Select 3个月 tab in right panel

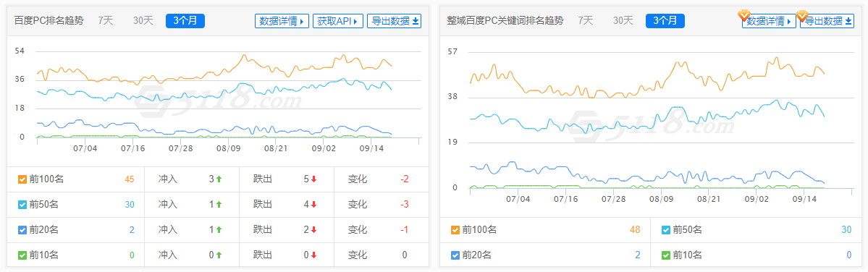coord(665,21)
